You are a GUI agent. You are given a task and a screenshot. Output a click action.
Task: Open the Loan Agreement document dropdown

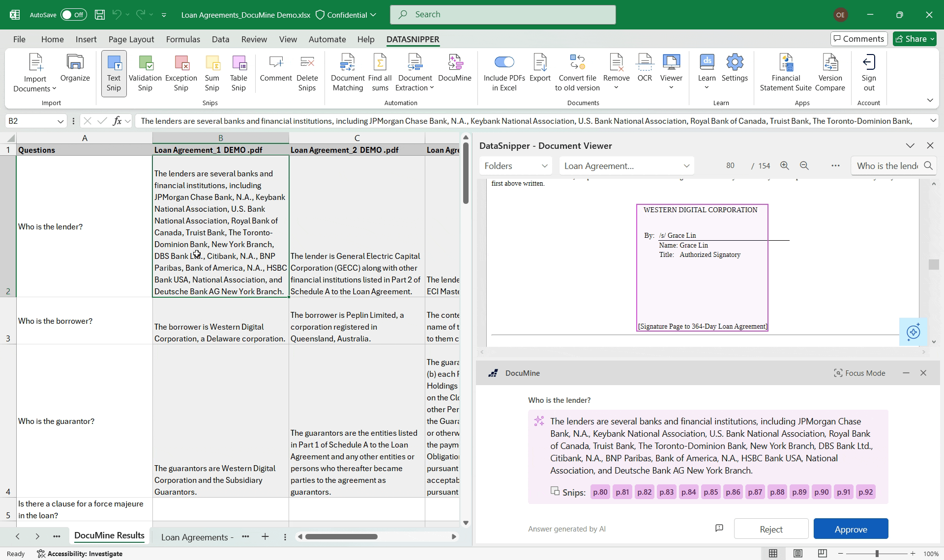(x=626, y=166)
